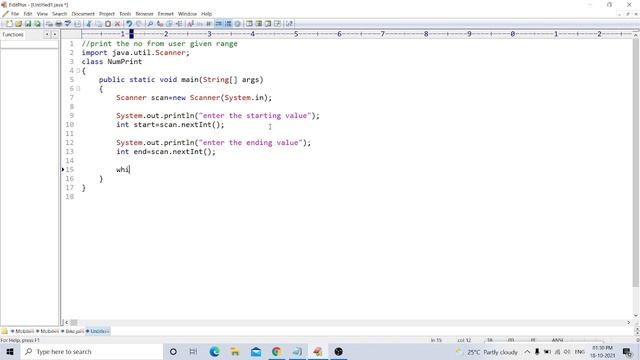
Task: Click the Task View taskbar icon
Action: pos(193,351)
